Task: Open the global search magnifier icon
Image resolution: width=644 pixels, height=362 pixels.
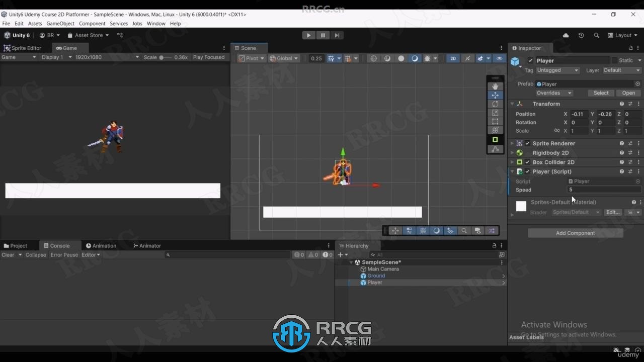Action: tap(596, 35)
